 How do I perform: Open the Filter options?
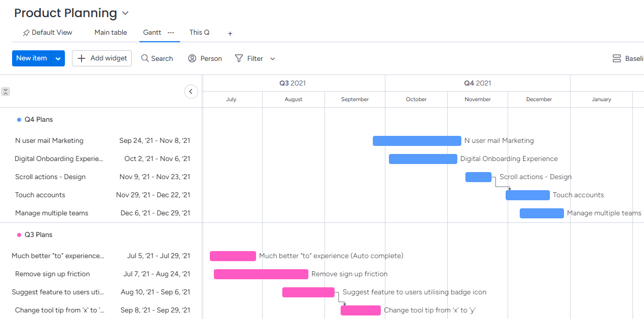pyautogui.click(x=249, y=58)
